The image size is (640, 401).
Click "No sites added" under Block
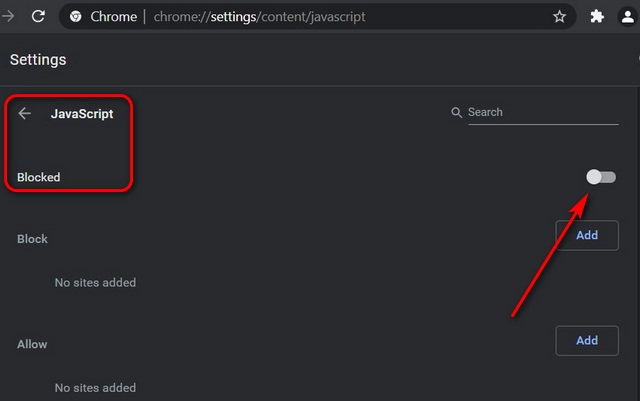(x=95, y=283)
